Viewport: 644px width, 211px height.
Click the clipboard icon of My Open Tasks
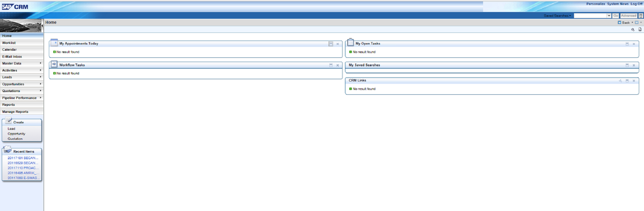[351, 42]
